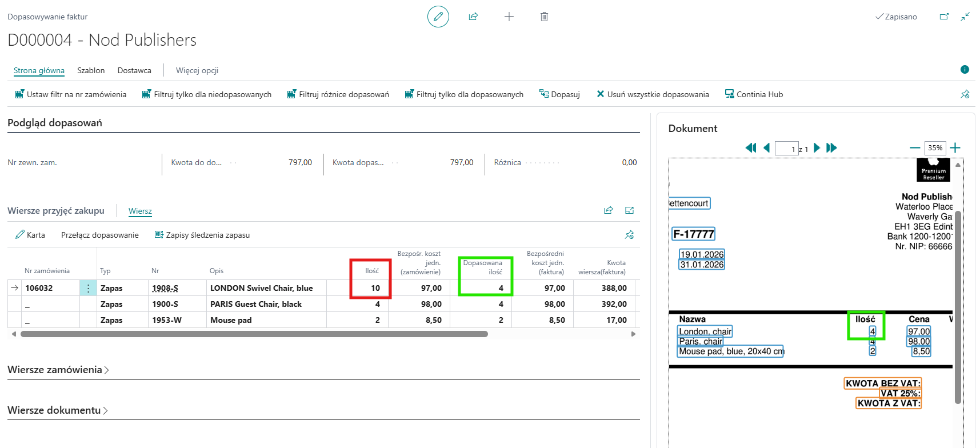Click the document page number field
Viewport: 980px width, 448px height.
pos(786,148)
